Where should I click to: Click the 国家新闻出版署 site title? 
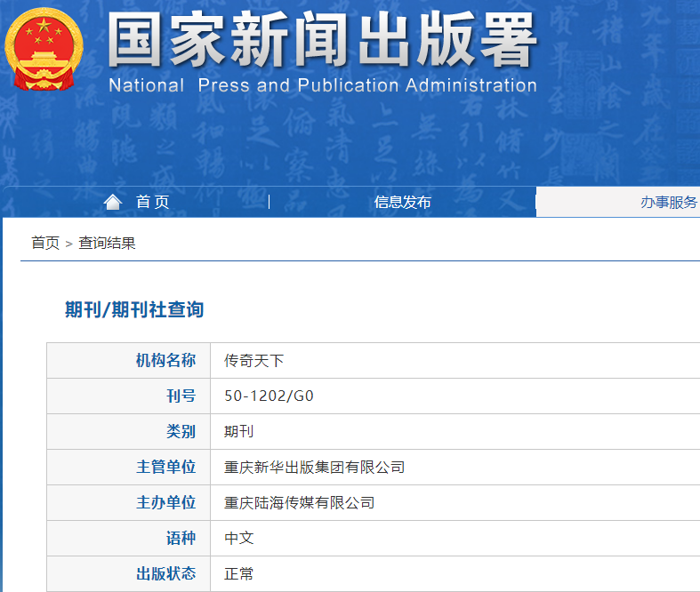click(322, 40)
